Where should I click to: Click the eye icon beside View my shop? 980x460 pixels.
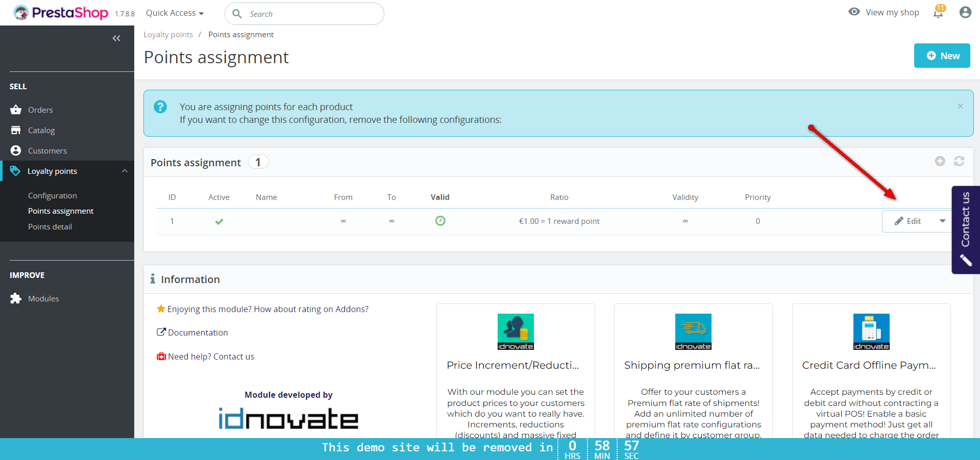coord(854,12)
